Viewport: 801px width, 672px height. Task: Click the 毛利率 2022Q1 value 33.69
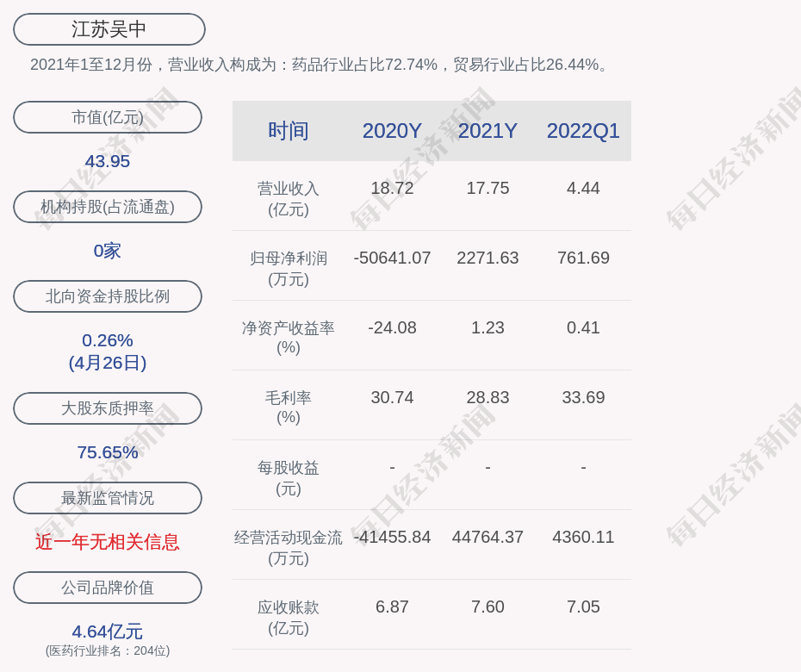(x=583, y=397)
